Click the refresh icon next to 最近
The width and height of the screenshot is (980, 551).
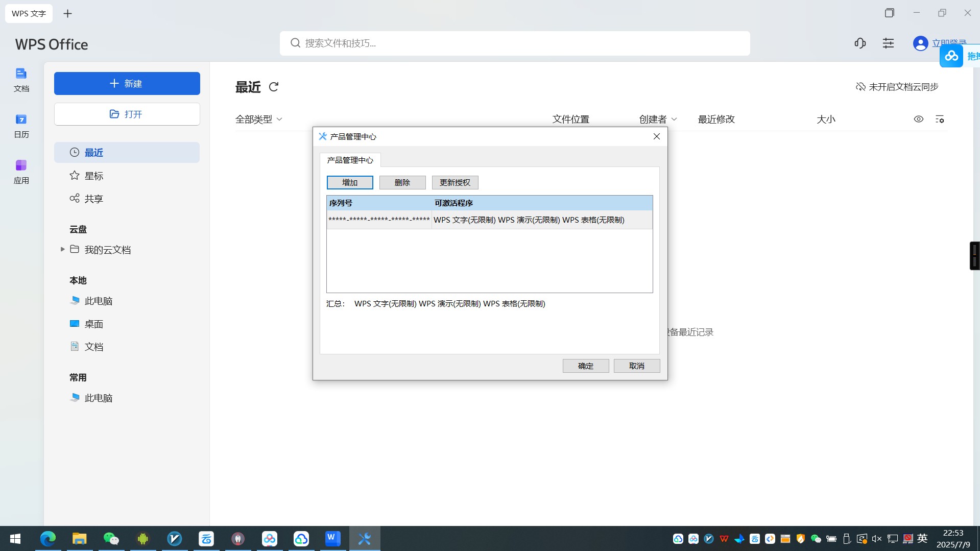[274, 87]
